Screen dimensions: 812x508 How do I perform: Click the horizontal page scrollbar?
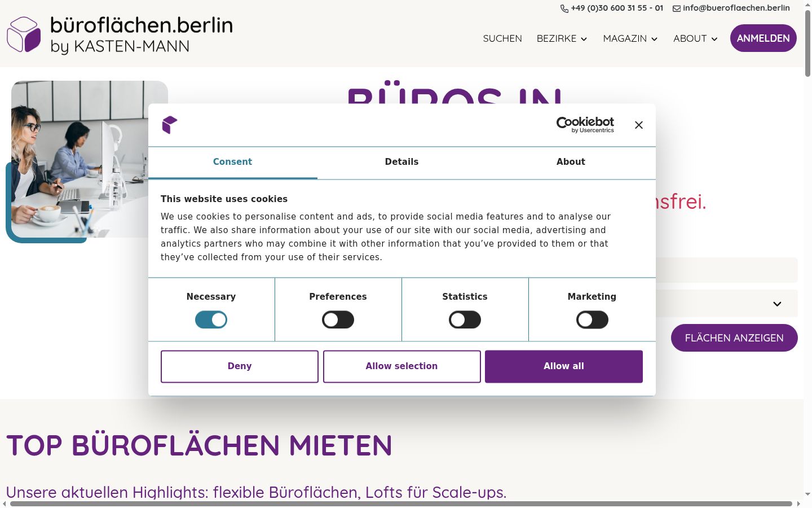[401, 503]
